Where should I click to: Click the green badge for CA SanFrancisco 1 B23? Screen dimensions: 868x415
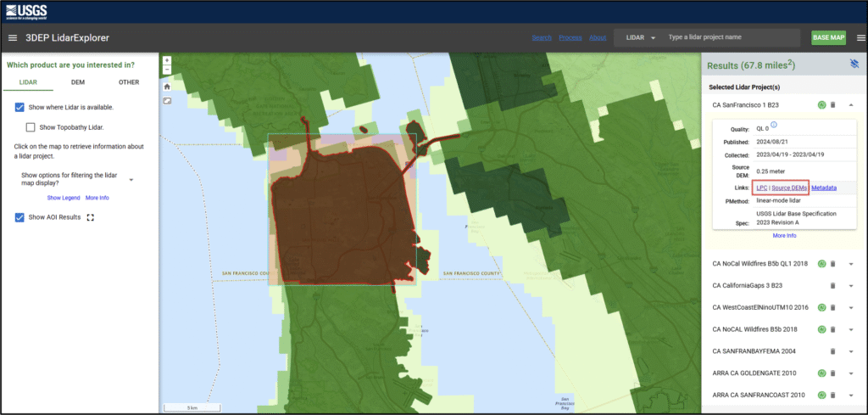pos(821,104)
